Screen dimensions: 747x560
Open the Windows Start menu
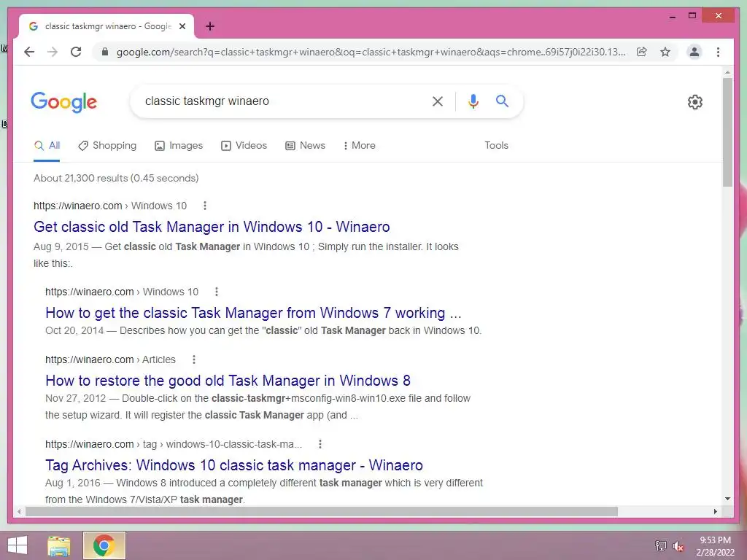pyautogui.click(x=18, y=545)
